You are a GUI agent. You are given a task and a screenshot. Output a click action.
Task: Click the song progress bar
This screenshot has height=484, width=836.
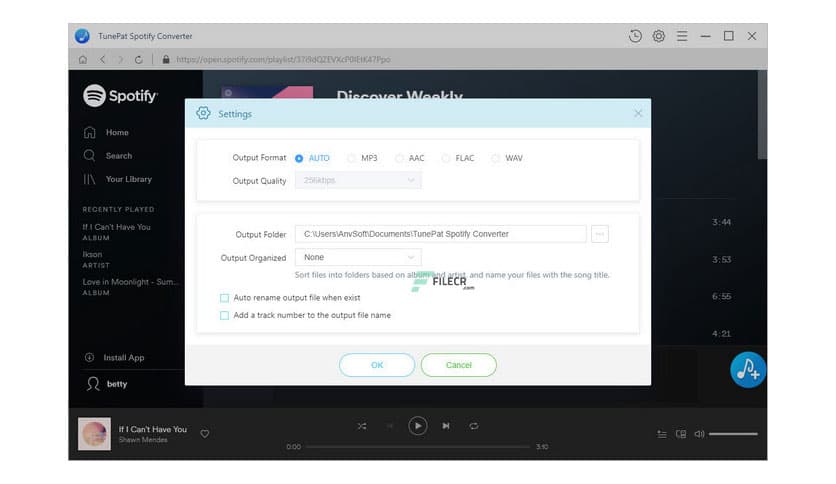[417, 447]
